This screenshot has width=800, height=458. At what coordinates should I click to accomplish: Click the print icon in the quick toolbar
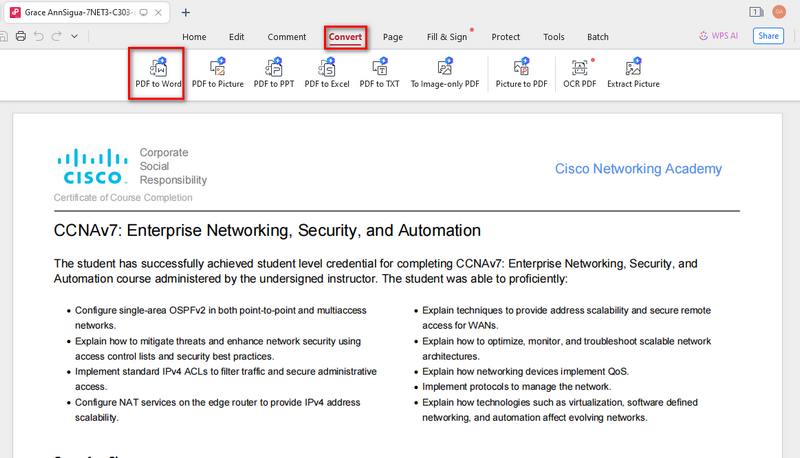click(x=21, y=36)
